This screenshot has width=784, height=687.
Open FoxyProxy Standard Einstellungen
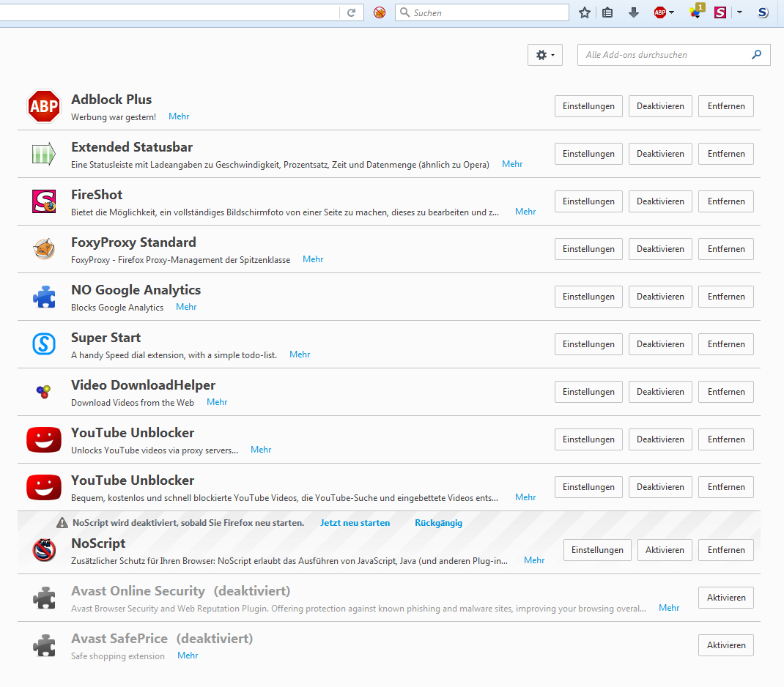(x=588, y=249)
